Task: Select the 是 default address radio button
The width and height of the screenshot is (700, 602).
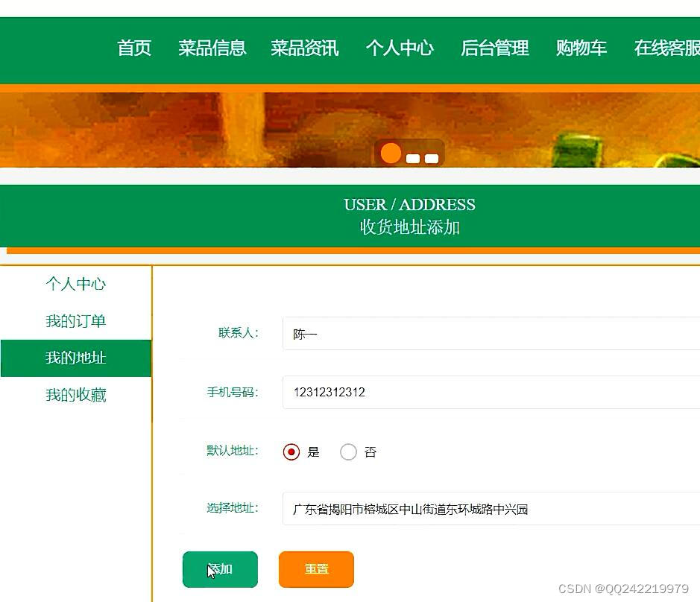Action: tap(291, 451)
